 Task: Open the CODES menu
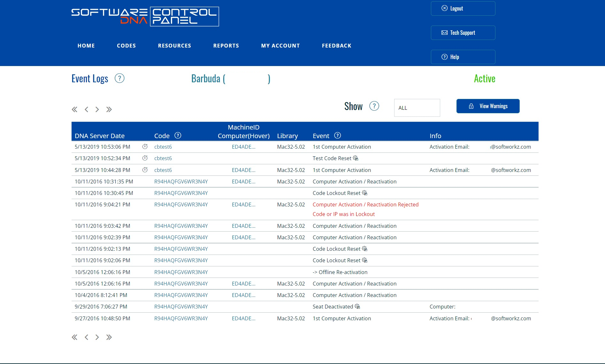pyautogui.click(x=126, y=46)
